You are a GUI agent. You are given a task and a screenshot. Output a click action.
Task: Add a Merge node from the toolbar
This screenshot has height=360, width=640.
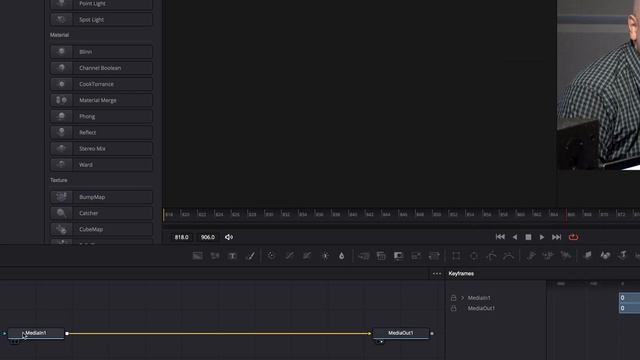point(363,256)
